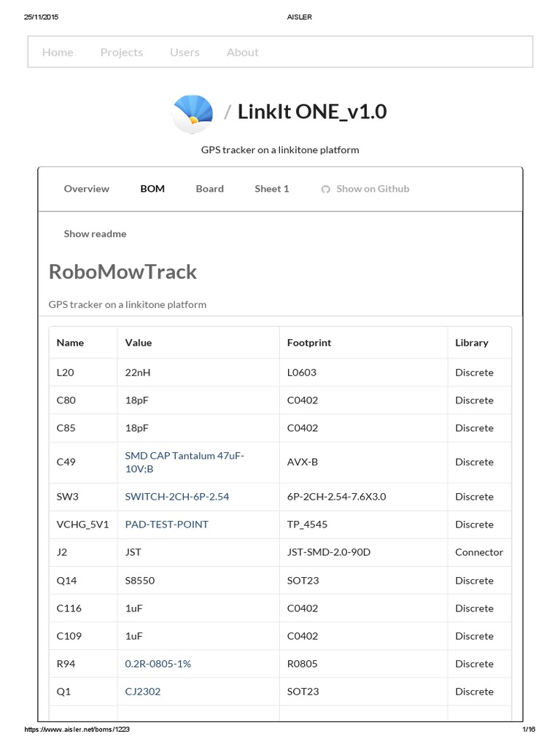The image size is (560, 747).
Task: Open the CJ2302 link
Action: pyautogui.click(x=142, y=692)
